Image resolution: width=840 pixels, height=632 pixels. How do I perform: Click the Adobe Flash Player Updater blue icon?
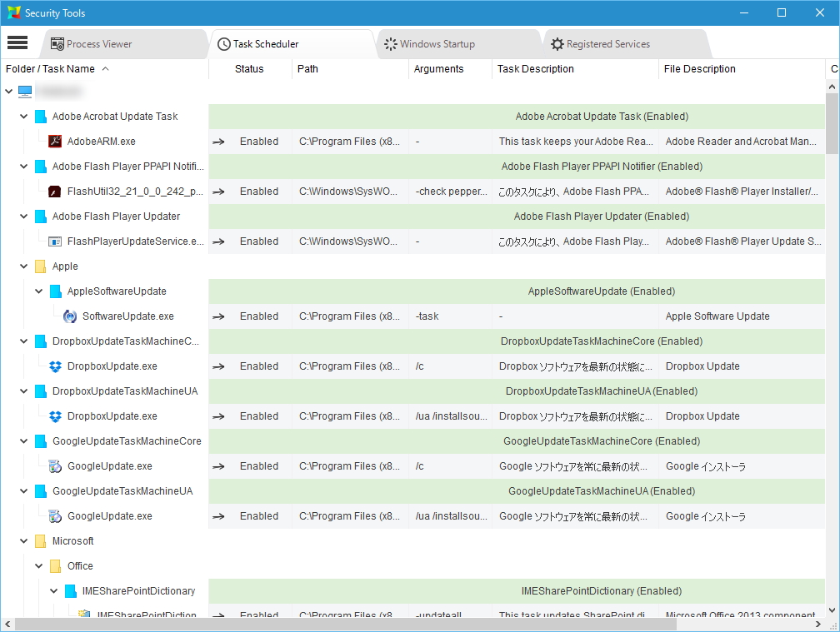(x=40, y=216)
